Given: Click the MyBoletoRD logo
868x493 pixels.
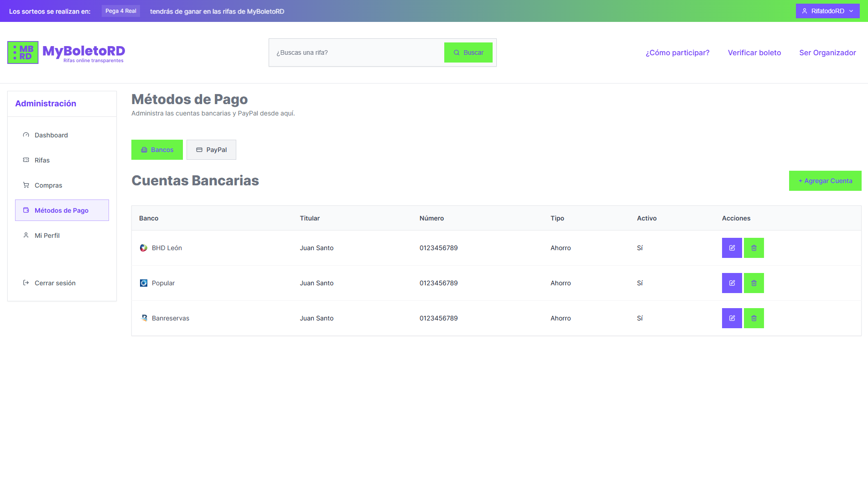Looking at the screenshot, I should 67,53.
